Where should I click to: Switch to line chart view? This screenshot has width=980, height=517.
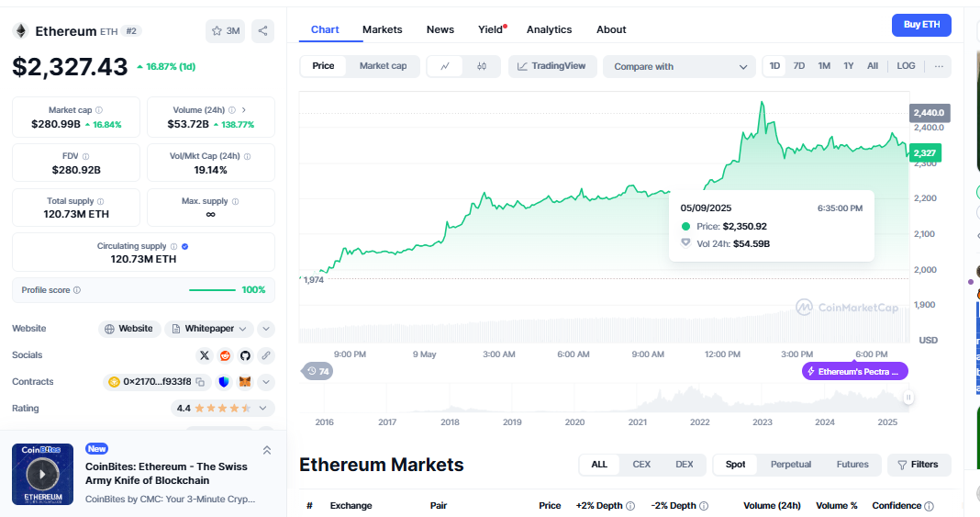(x=445, y=66)
